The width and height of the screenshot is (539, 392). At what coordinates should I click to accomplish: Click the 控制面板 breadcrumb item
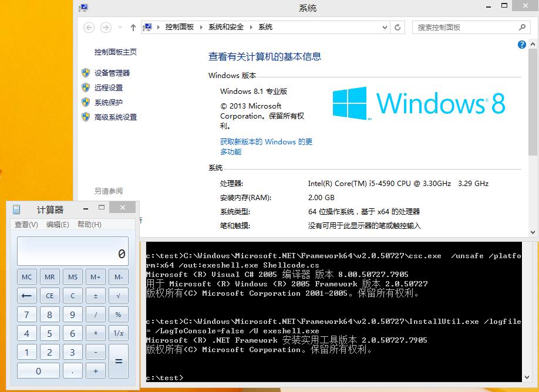coord(180,27)
